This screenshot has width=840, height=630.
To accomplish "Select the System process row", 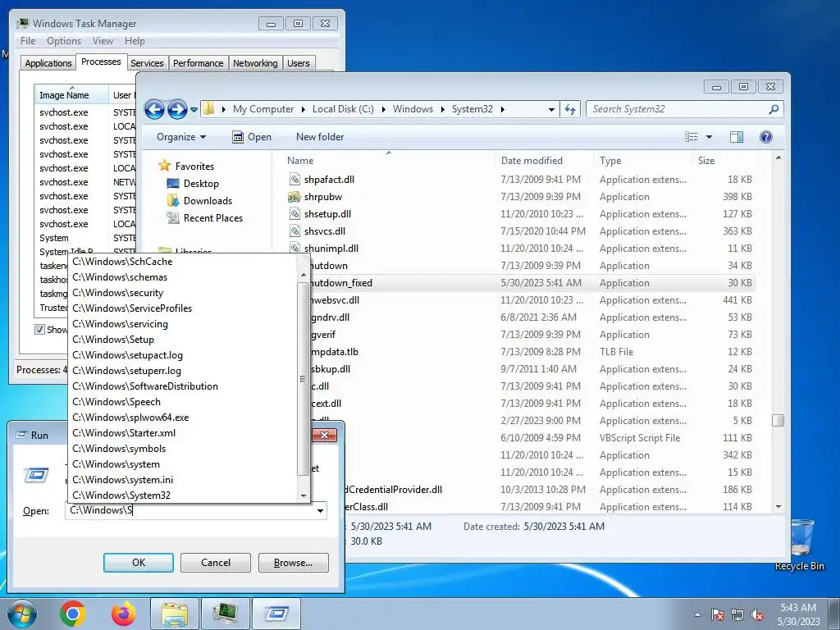I will click(85, 238).
